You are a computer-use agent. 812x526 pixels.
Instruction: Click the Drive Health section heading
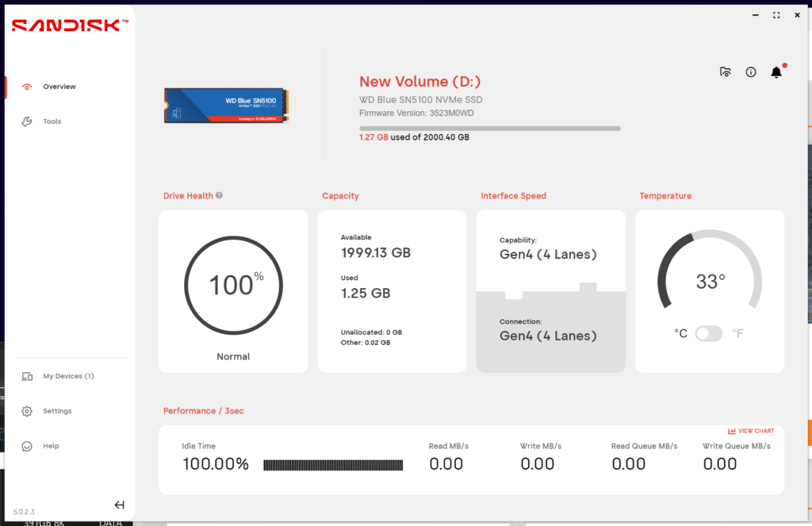pyautogui.click(x=188, y=196)
